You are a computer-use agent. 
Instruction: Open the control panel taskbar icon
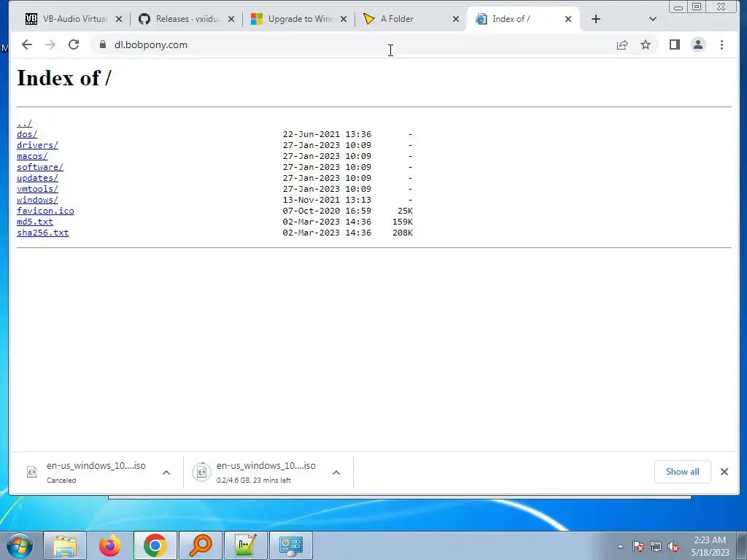(x=291, y=545)
